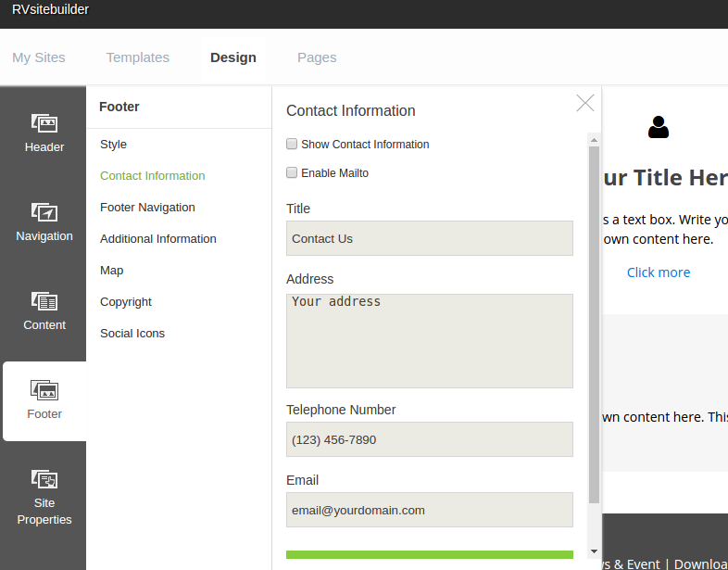Open the Pages tab
Image resolution: width=728 pixels, height=570 pixels.
pyautogui.click(x=317, y=57)
